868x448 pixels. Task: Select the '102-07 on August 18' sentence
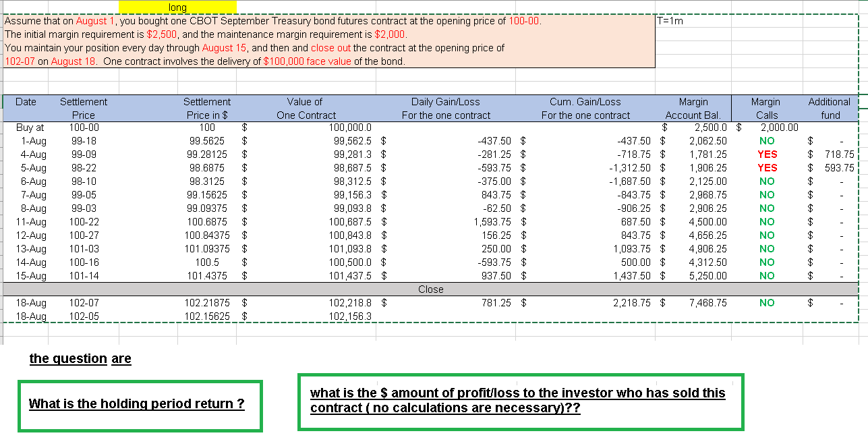tap(205, 61)
